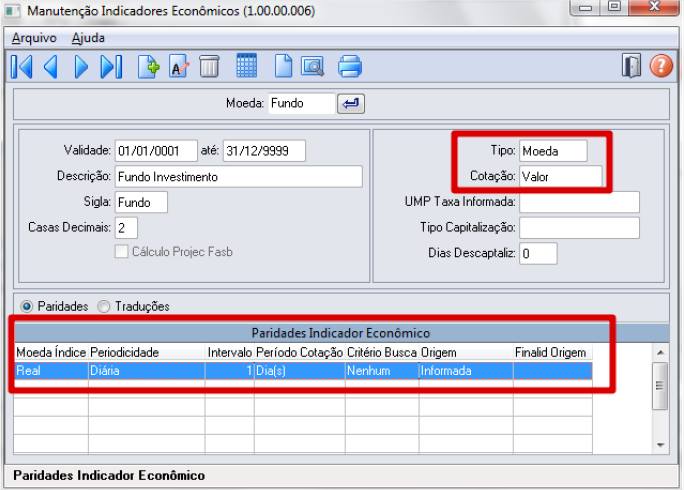Go to next record arrow

click(81, 67)
